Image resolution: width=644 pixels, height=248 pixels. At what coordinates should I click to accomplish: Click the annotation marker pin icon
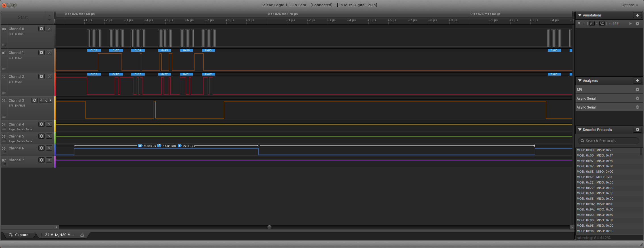[579, 24]
